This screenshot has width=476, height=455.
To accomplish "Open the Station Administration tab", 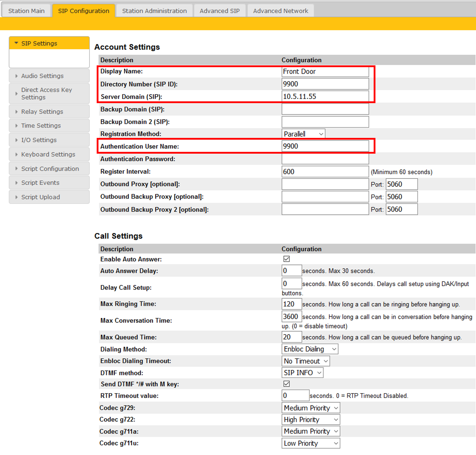I will [154, 11].
